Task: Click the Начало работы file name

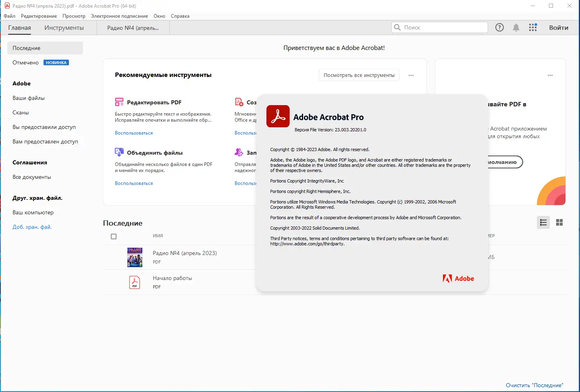Action: pos(173,278)
